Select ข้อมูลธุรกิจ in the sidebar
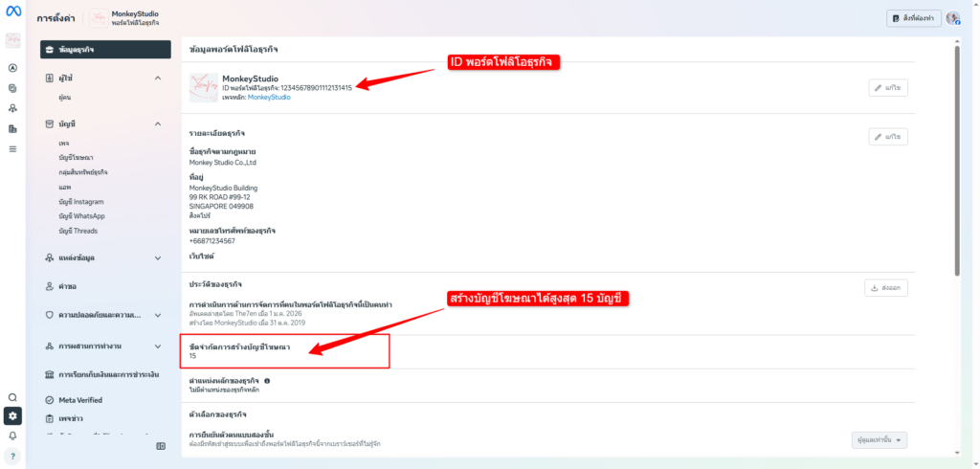Image resolution: width=980 pixels, height=469 pixels. 107,49
